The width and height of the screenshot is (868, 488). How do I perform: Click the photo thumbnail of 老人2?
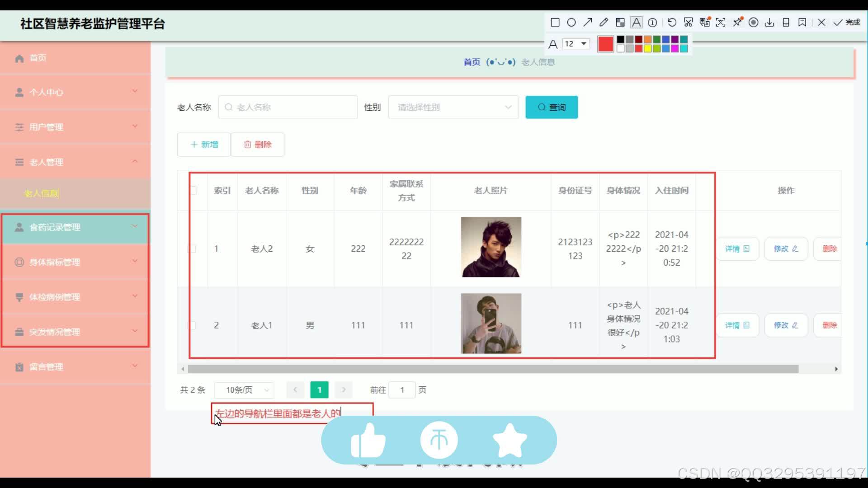491,247
